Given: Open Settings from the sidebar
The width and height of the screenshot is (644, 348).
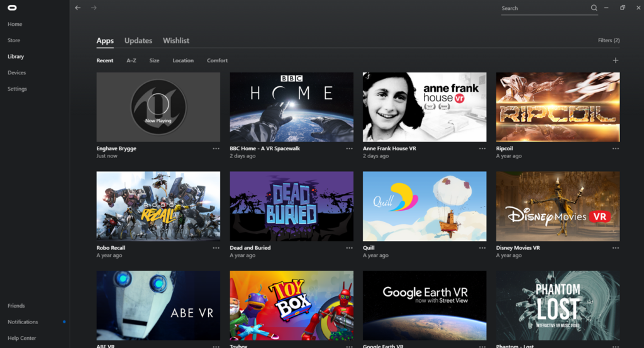Looking at the screenshot, I should tap(17, 89).
